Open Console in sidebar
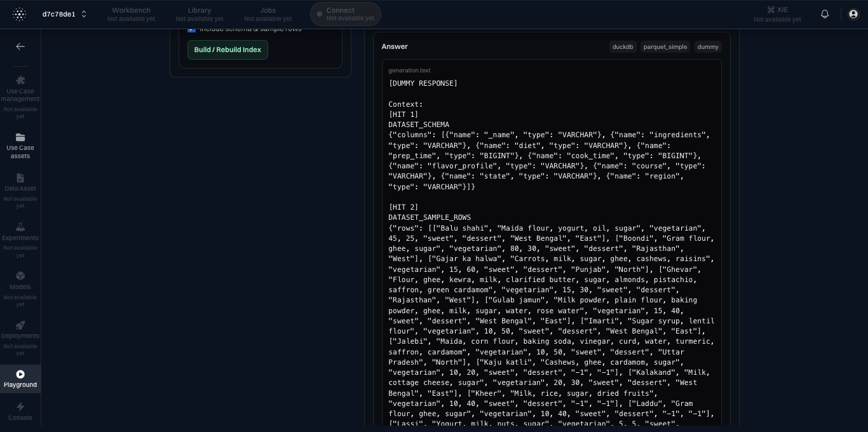Screen dimensions: 868x432 (x=20, y=411)
